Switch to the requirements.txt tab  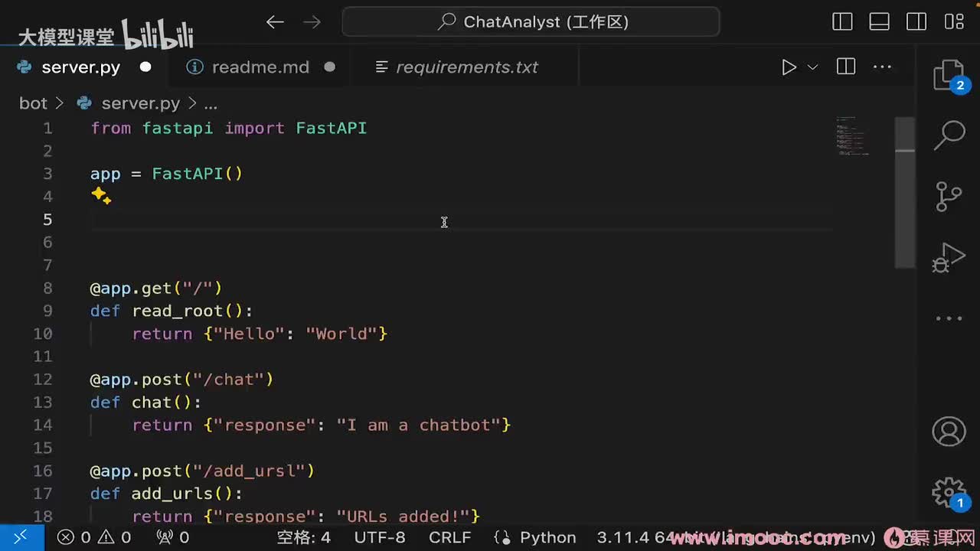tap(467, 67)
